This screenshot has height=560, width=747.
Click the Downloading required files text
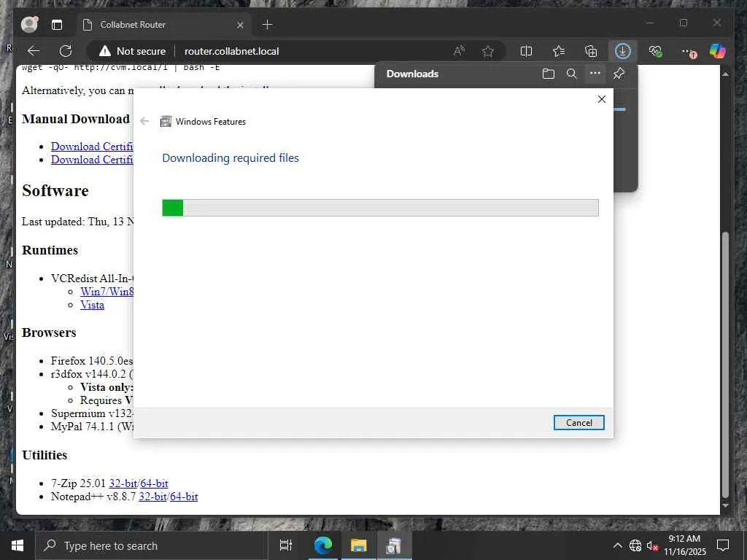tap(231, 158)
